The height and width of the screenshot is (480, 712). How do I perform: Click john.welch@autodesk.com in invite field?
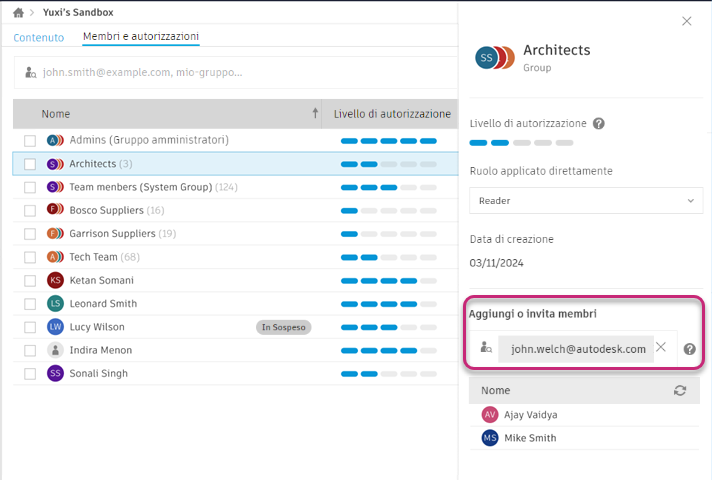(578, 349)
